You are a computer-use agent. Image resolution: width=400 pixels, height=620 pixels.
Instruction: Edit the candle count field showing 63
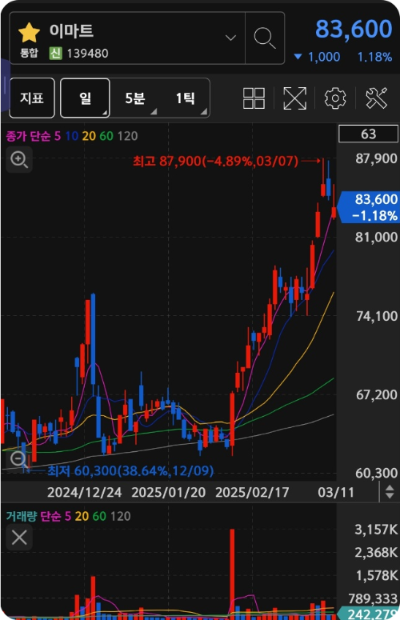tap(368, 134)
